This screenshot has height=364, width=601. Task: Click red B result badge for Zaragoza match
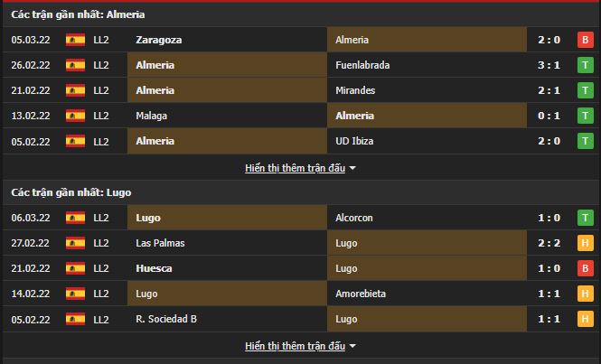(x=585, y=40)
